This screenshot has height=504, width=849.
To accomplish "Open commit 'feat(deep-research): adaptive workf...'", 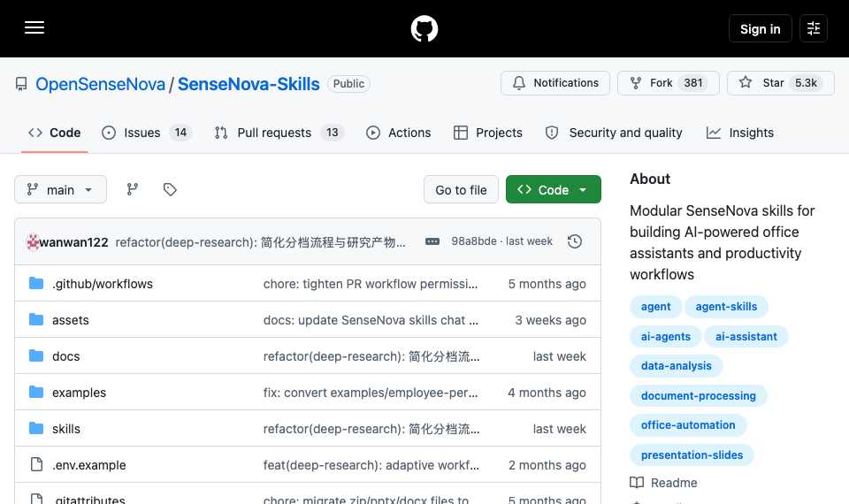I will point(371,465).
